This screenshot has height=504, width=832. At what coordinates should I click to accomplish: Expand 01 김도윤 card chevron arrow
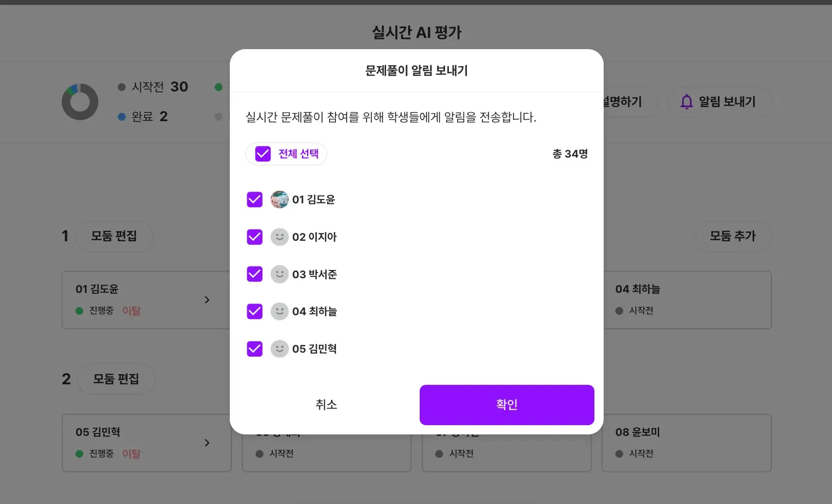pos(207,300)
